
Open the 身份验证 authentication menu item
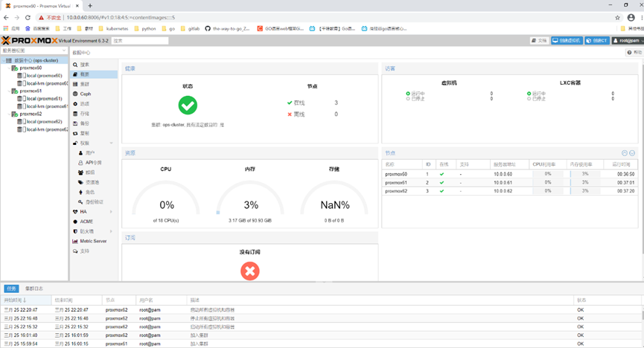94,202
